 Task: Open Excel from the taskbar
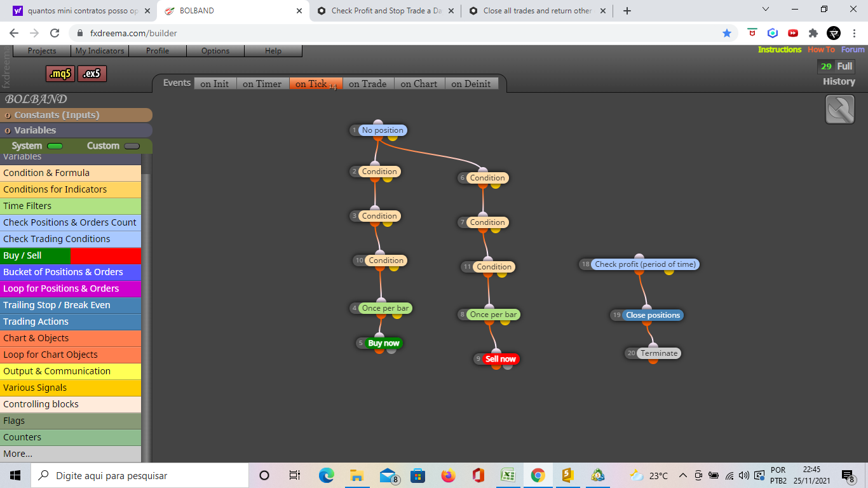pos(508,475)
